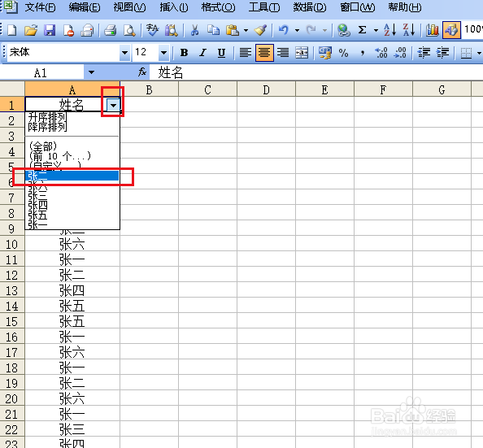Open the 编辑(E) menu
The width and height of the screenshot is (483, 448).
pyautogui.click(x=85, y=7)
